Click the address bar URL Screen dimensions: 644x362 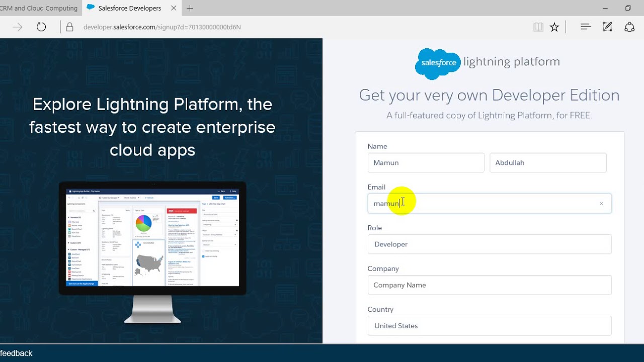tap(162, 27)
